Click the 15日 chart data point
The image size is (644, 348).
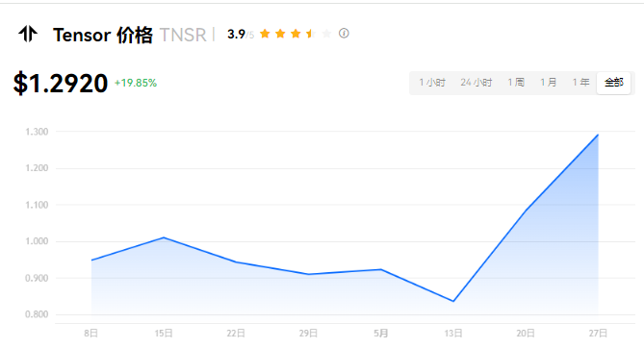(164, 237)
